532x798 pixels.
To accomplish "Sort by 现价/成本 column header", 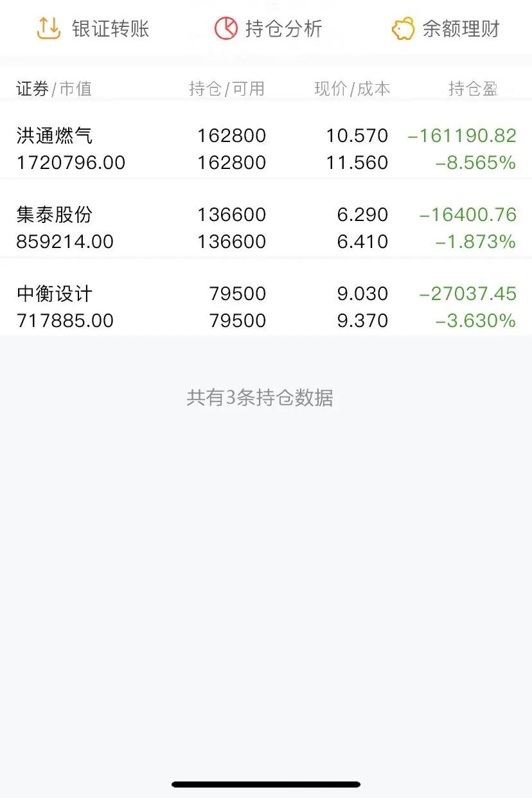I will pos(352,89).
